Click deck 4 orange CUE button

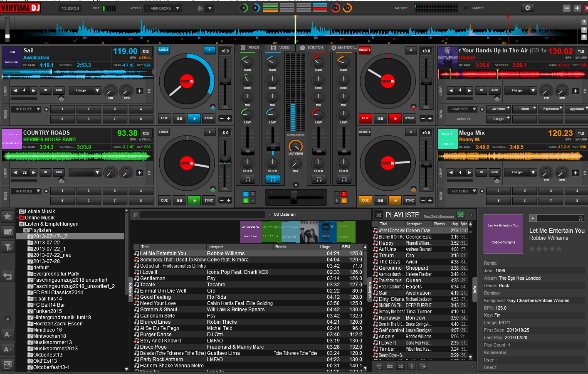click(365, 200)
